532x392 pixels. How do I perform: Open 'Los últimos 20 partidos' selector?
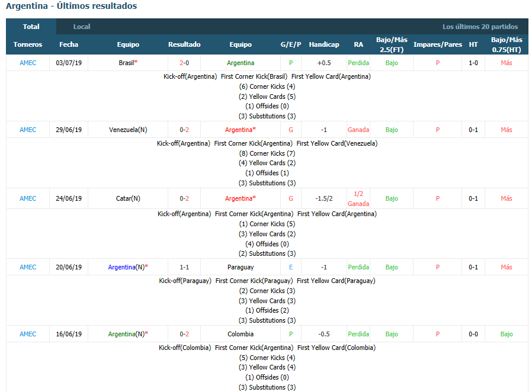click(480, 27)
